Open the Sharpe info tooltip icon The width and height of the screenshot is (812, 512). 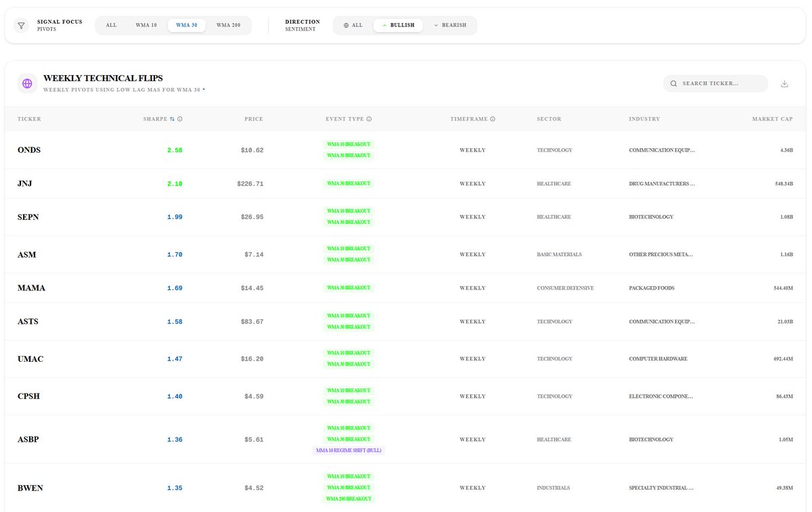(180, 119)
